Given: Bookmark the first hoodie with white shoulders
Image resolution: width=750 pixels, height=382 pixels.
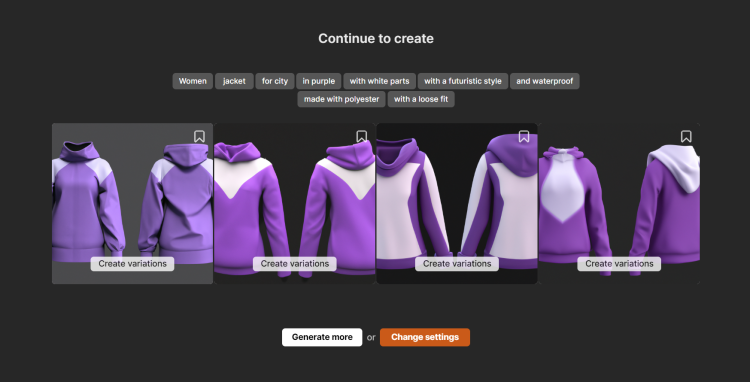Looking at the screenshot, I should coord(199,137).
